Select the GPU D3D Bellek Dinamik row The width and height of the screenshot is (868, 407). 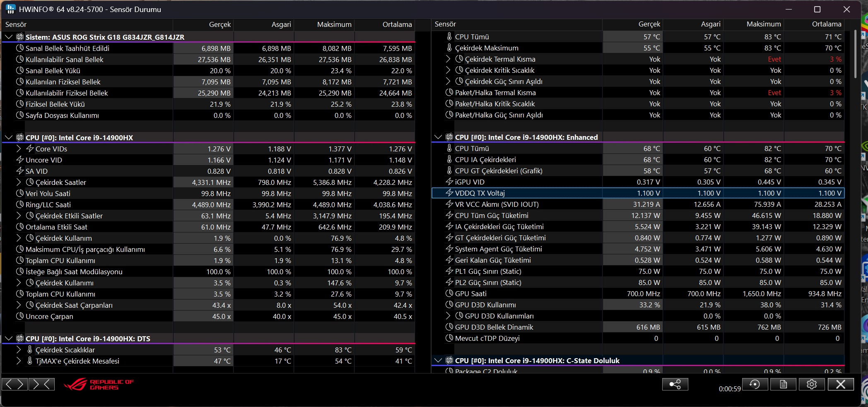[638, 327]
